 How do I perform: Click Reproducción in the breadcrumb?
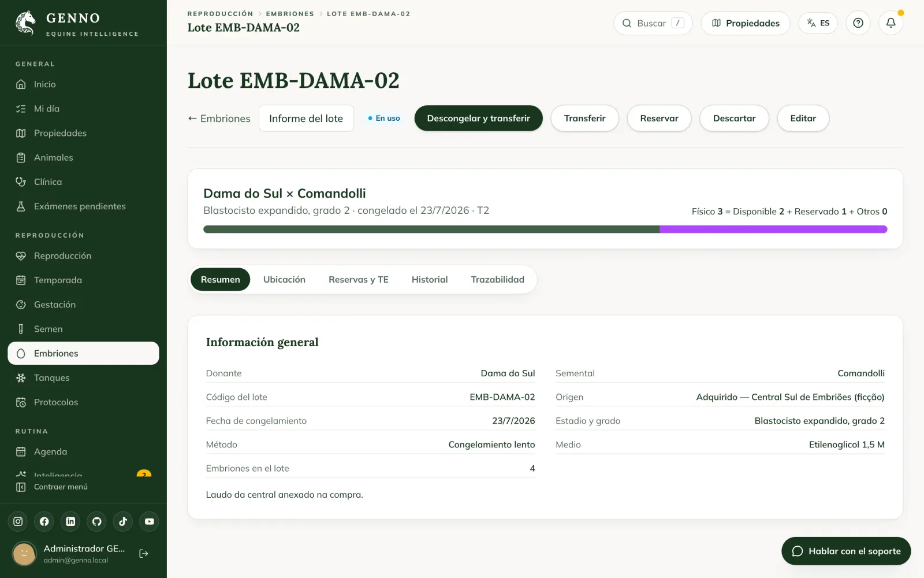pyautogui.click(x=220, y=14)
